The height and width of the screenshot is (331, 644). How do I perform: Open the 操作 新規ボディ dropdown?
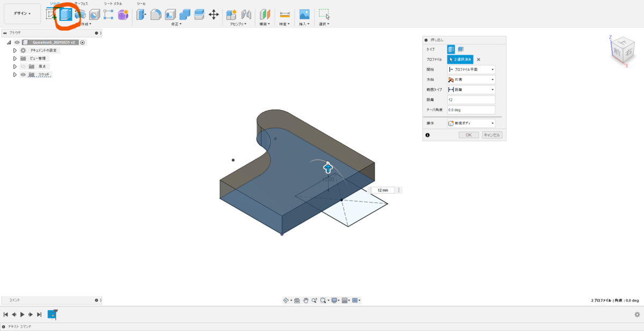coord(471,123)
